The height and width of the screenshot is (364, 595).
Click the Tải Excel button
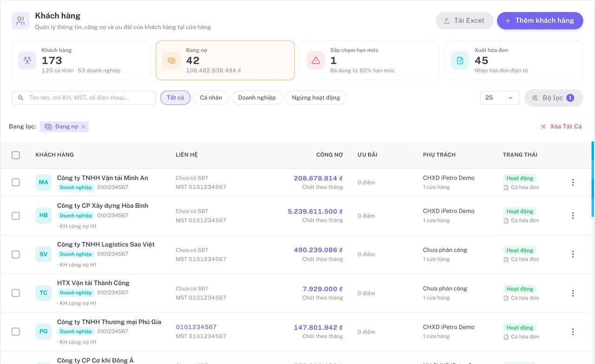pyautogui.click(x=464, y=20)
